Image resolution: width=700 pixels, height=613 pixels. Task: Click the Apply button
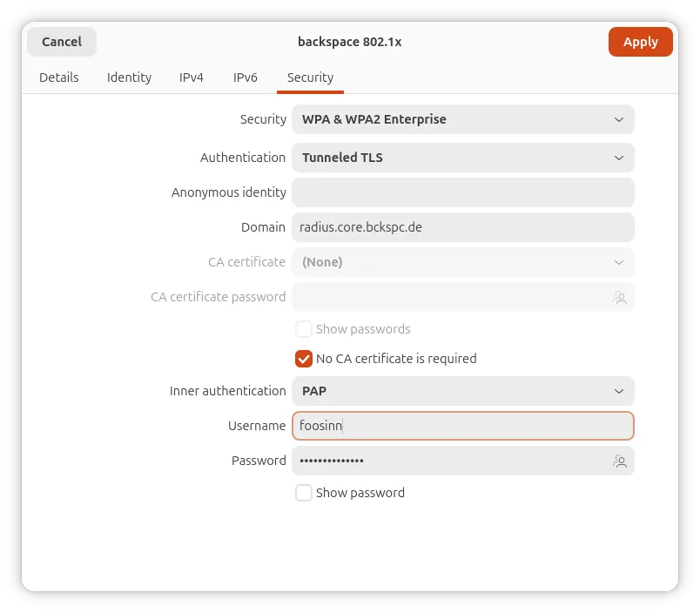click(x=640, y=42)
